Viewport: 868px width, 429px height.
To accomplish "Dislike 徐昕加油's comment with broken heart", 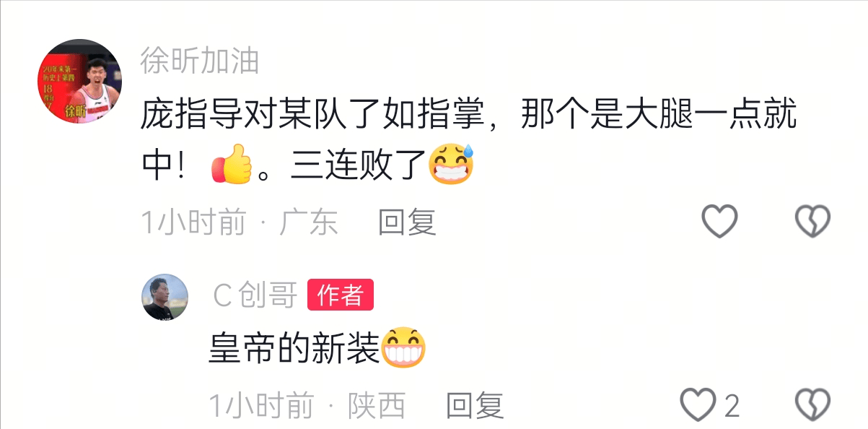I will tap(812, 221).
